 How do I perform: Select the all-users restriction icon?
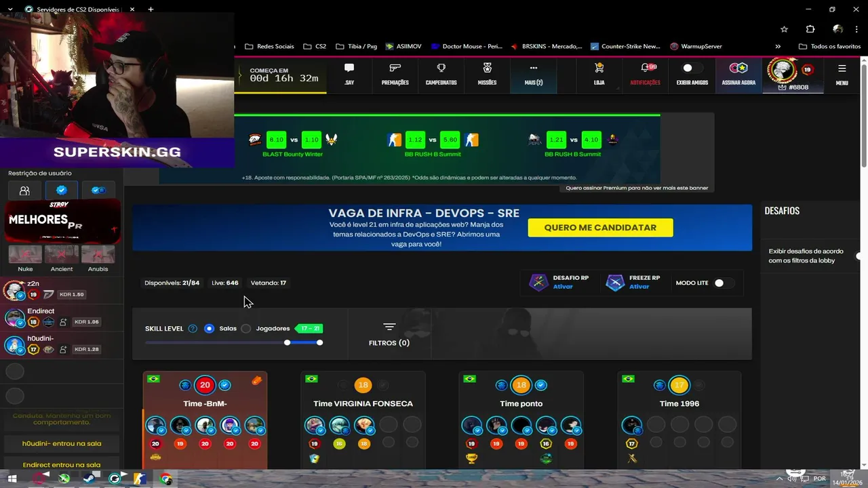24,190
